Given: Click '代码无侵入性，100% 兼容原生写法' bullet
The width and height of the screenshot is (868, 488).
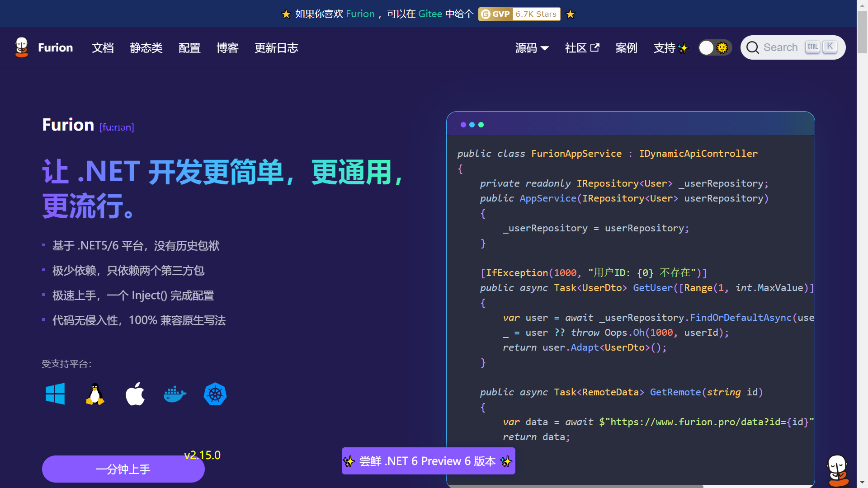Looking at the screenshot, I should [x=139, y=320].
